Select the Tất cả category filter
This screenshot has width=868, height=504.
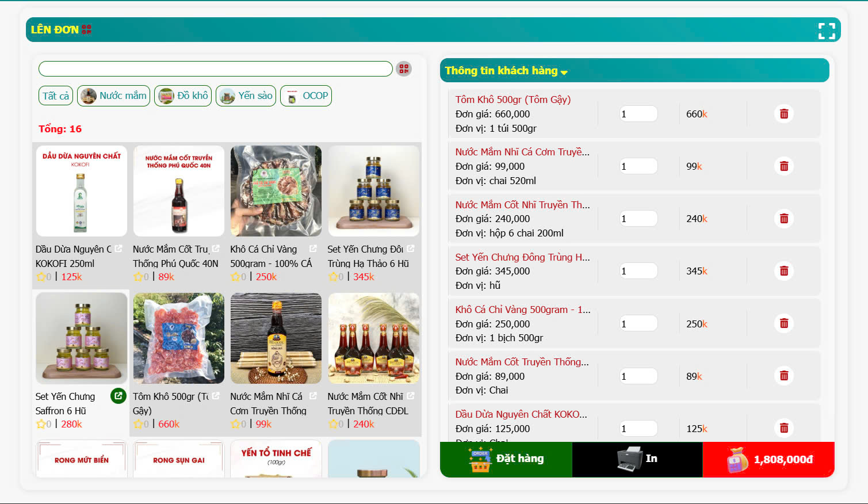pos(56,96)
